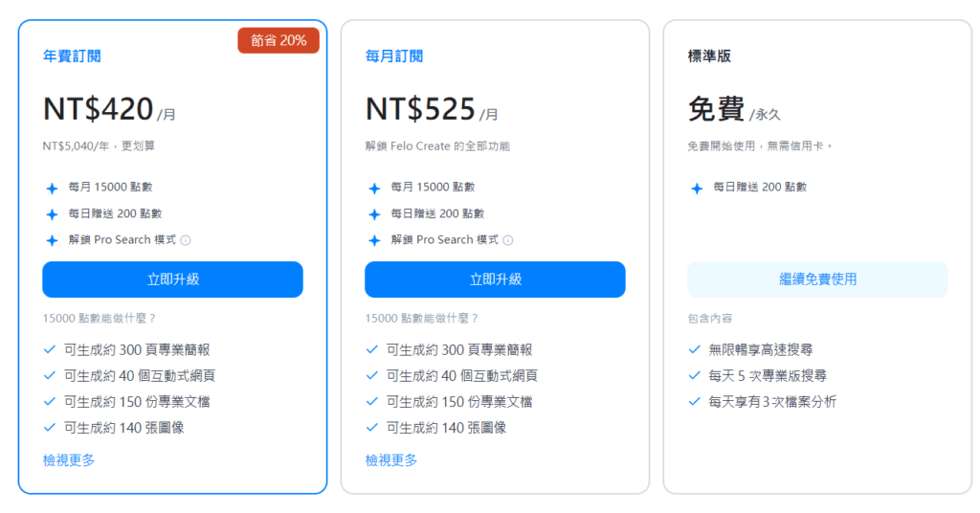
Task: Click checkmark beside 無限暢享高速搜尋
Action: click(x=695, y=350)
